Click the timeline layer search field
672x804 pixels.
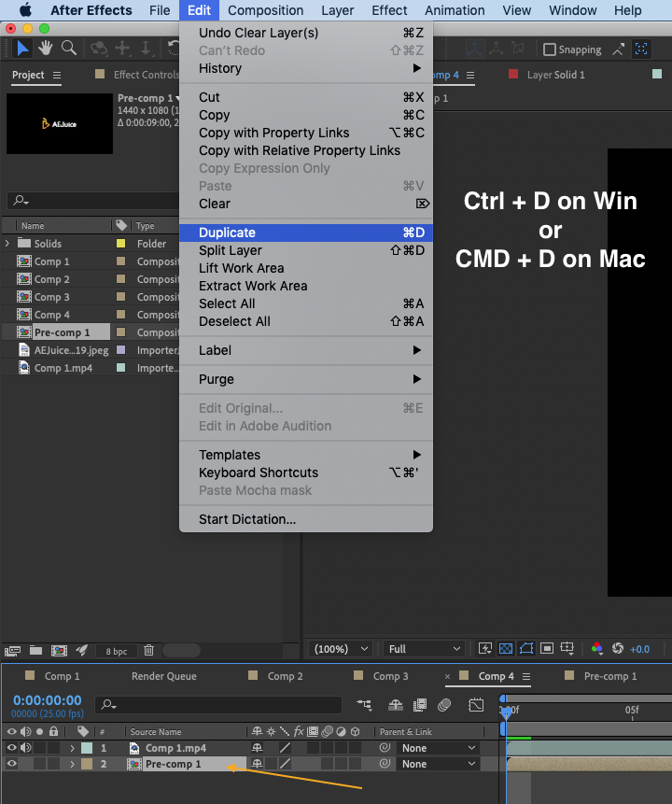[219, 705]
